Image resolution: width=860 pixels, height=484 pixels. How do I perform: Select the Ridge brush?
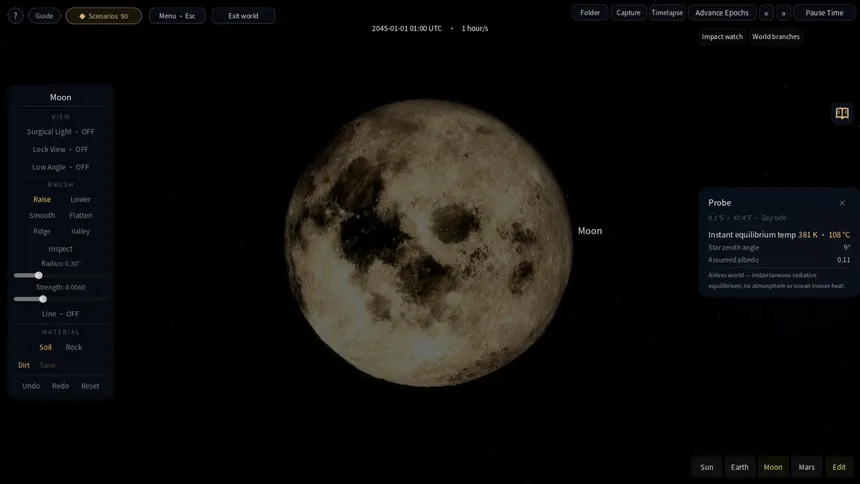42,232
